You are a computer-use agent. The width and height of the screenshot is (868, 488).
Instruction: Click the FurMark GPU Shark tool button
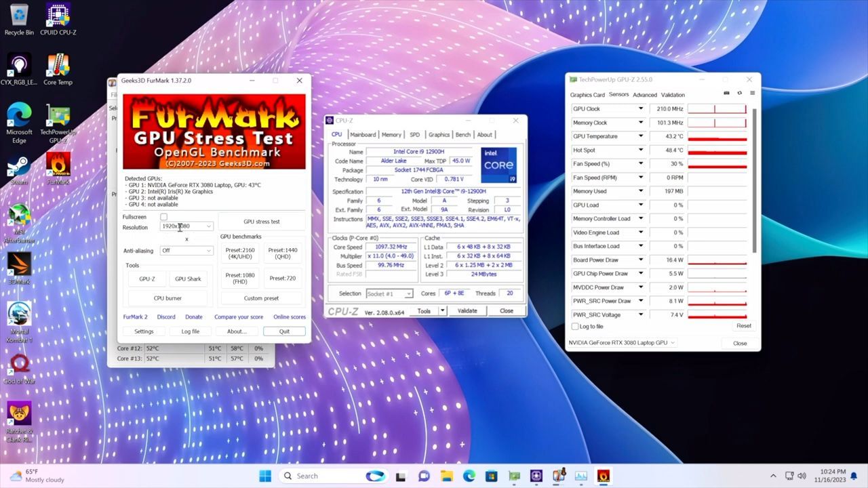(x=188, y=279)
